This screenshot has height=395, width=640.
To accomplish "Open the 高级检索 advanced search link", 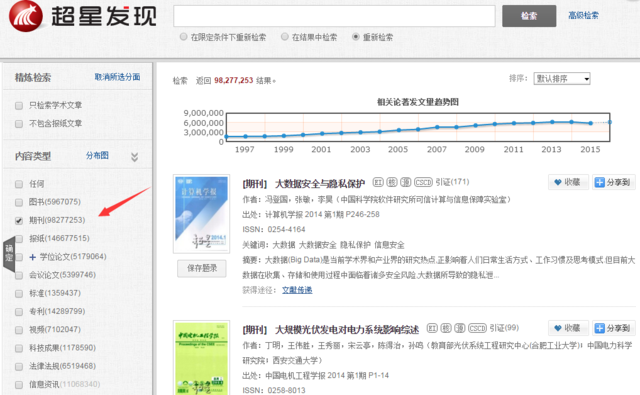I will [x=583, y=16].
